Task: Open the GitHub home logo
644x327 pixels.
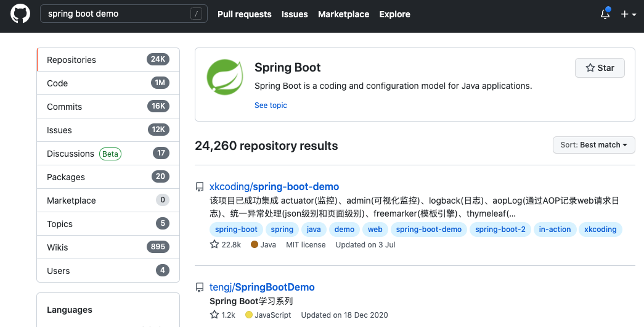Action: pyautogui.click(x=20, y=14)
